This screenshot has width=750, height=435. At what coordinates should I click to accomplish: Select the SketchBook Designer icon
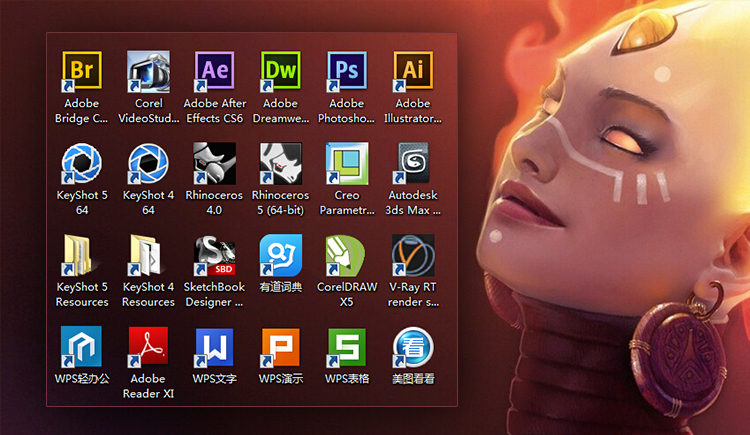pyautogui.click(x=214, y=255)
